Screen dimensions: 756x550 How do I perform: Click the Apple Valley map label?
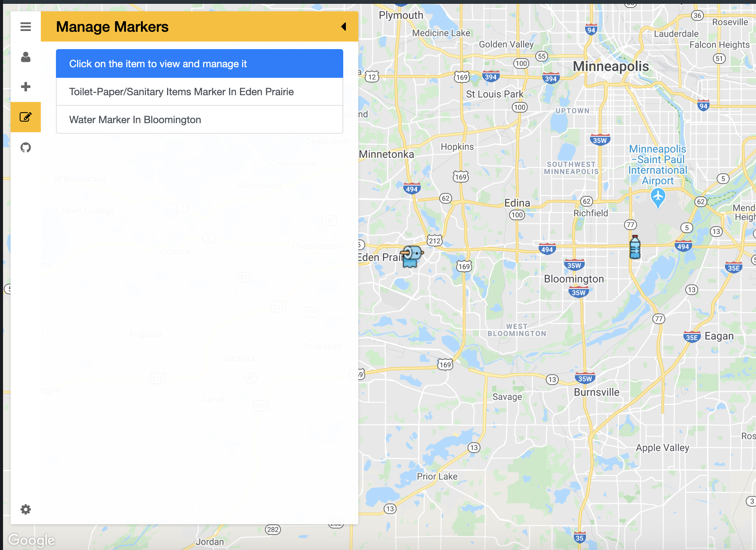pyautogui.click(x=662, y=448)
